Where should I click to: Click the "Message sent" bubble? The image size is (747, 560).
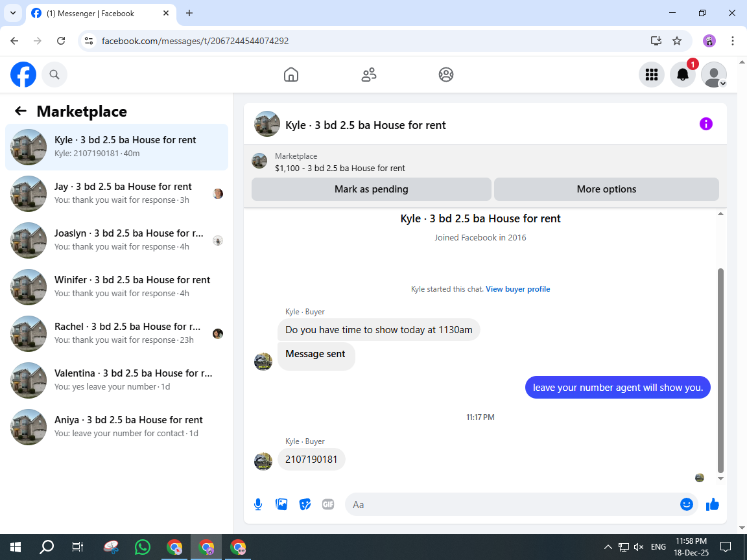(316, 356)
